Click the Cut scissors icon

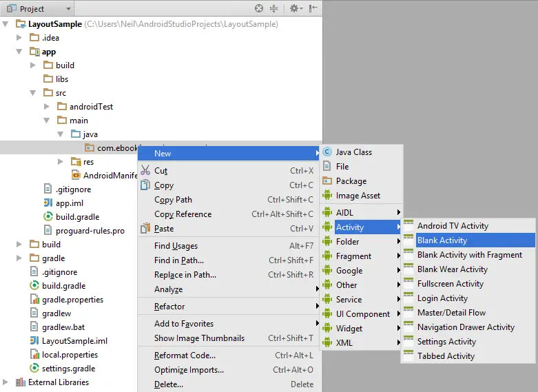point(145,171)
